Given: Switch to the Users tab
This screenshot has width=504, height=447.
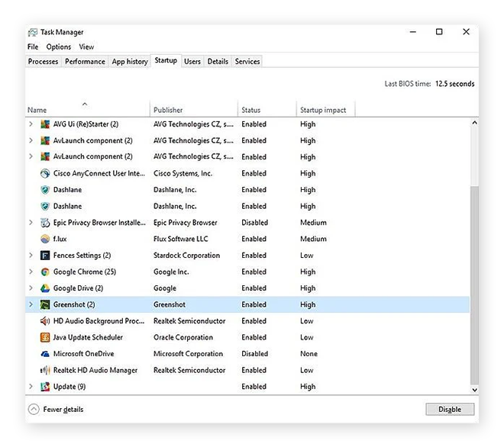Looking at the screenshot, I should click(x=192, y=61).
